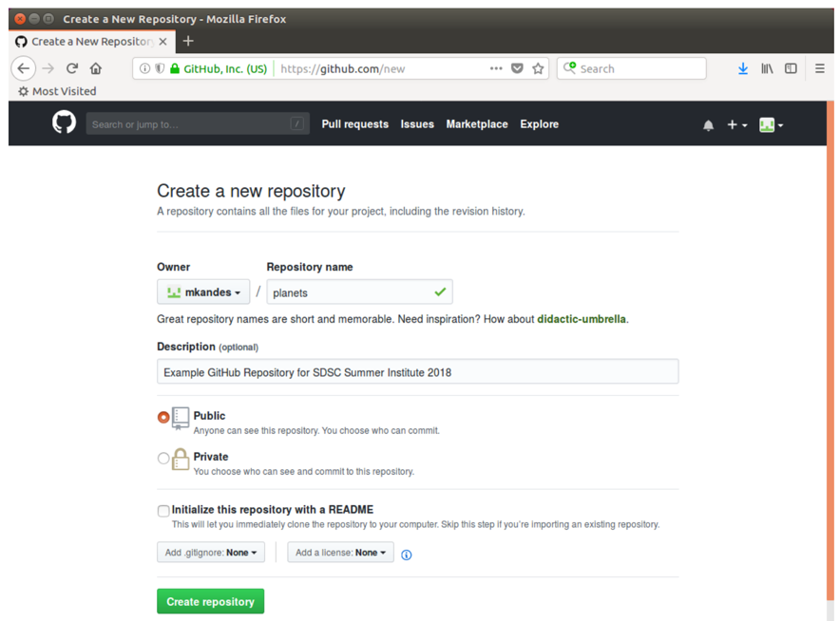Select the Public repository radio button

(x=163, y=417)
